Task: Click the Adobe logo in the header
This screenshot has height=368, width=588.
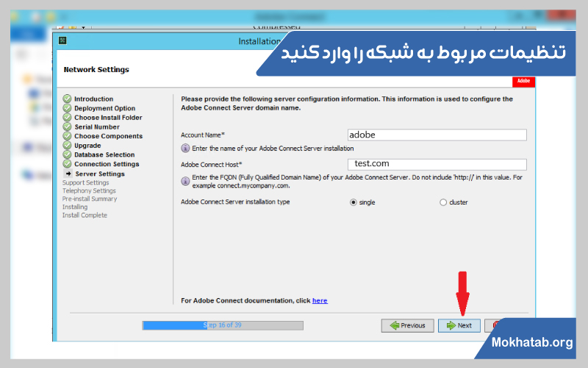Action: 523,81
